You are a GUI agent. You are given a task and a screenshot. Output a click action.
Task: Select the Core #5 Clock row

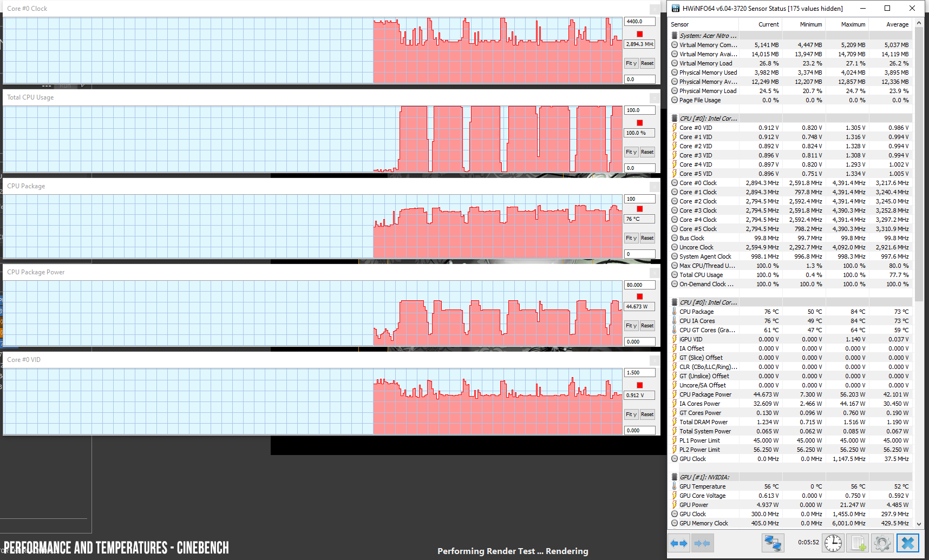pyautogui.click(x=791, y=229)
